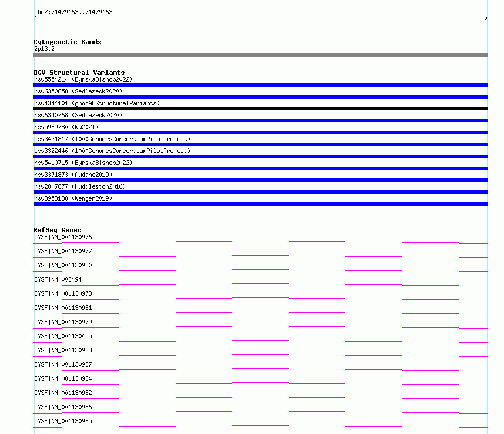Click the magenta line under DYSF|NM_001130981
This screenshot has width=504, height=434.
260,313
